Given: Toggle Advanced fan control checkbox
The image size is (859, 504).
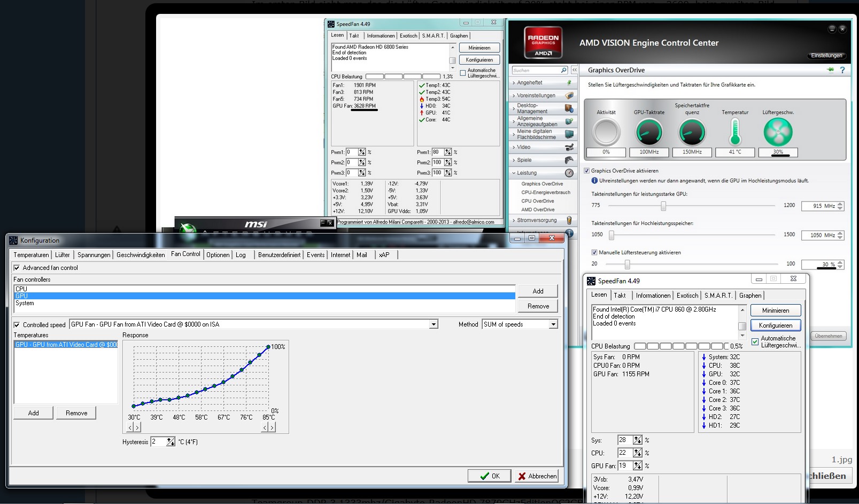Looking at the screenshot, I should 17,268.
